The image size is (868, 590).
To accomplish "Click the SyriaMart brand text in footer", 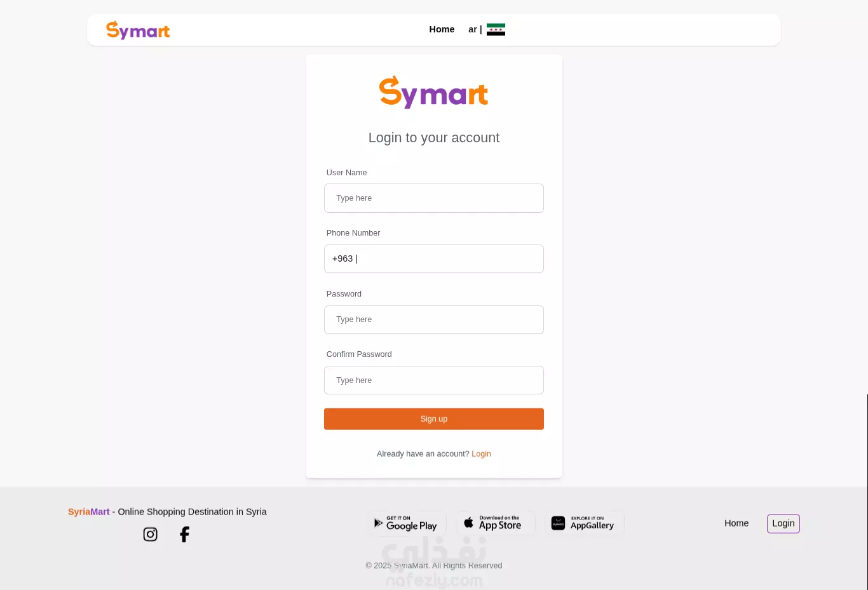I will point(89,512).
